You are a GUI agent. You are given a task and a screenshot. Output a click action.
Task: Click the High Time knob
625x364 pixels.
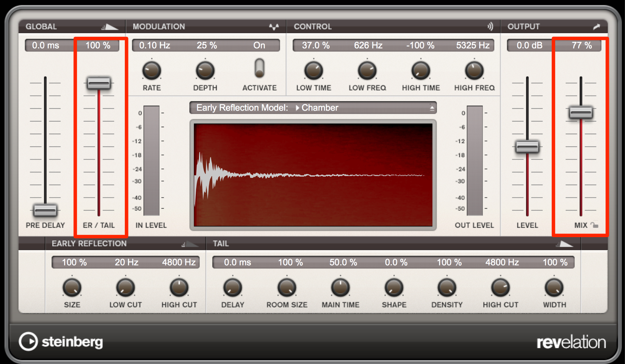[x=421, y=71]
